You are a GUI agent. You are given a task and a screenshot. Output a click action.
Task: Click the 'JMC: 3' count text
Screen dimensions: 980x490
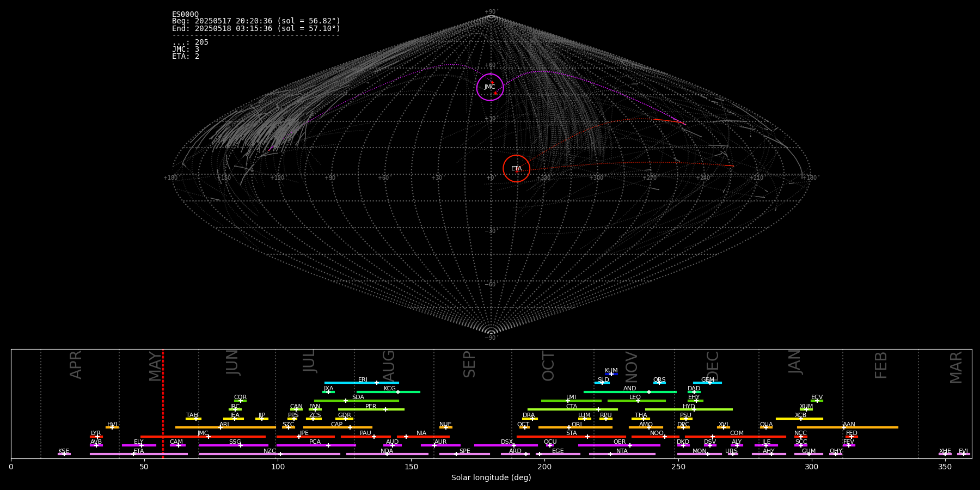(x=186, y=50)
